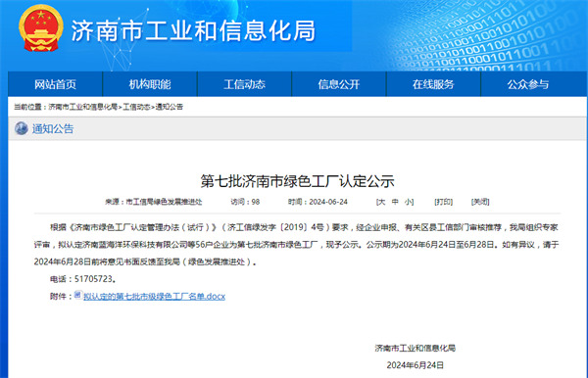Set font size to 大

pyautogui.click(x=382, y=202)
